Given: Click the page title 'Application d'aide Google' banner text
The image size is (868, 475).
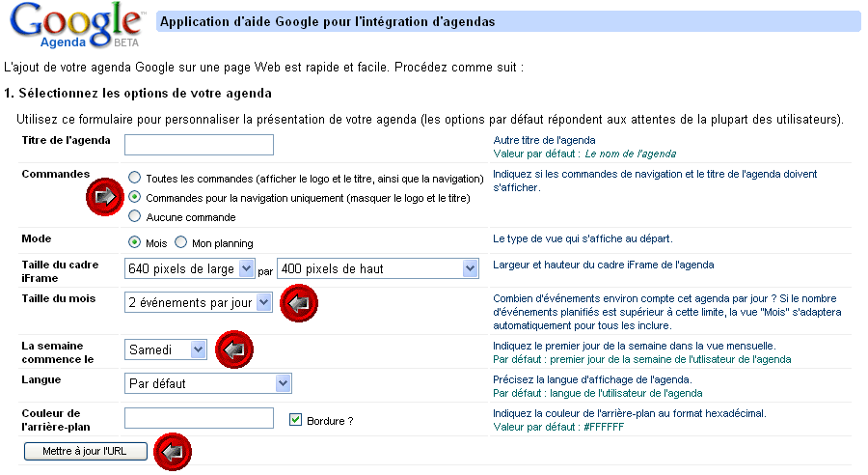Looking at the screenshot, I should [x=328, y=21].
